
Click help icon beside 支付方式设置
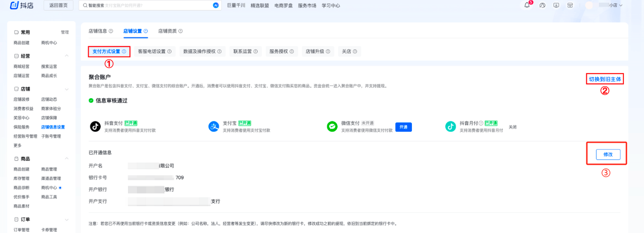coord(124,52)
